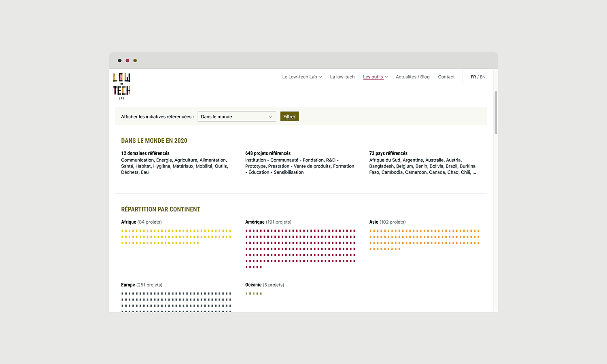Viewport: 607px width, 364px height.
Task: Open the La low-tech menu item
Action: tap(342, 77)
